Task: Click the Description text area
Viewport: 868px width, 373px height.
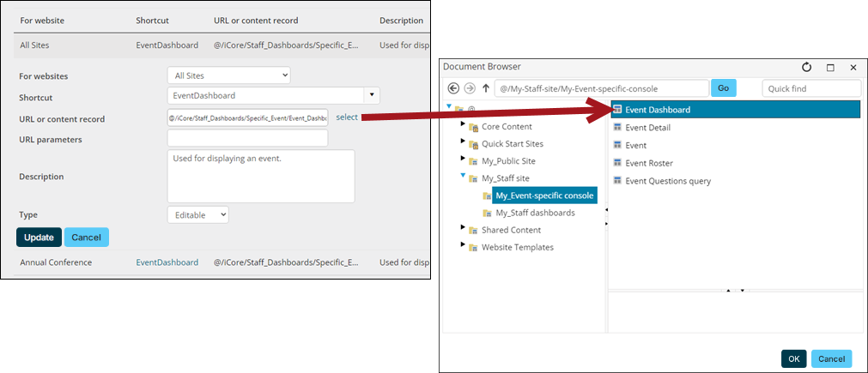Action: click(x=261, y=177)
